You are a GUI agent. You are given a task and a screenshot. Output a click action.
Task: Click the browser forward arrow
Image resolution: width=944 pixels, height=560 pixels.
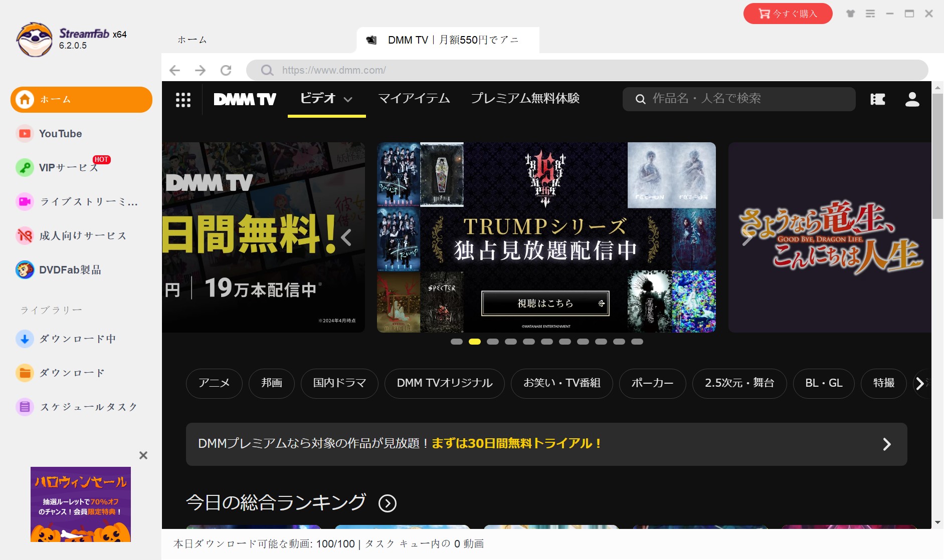[200, 70]
